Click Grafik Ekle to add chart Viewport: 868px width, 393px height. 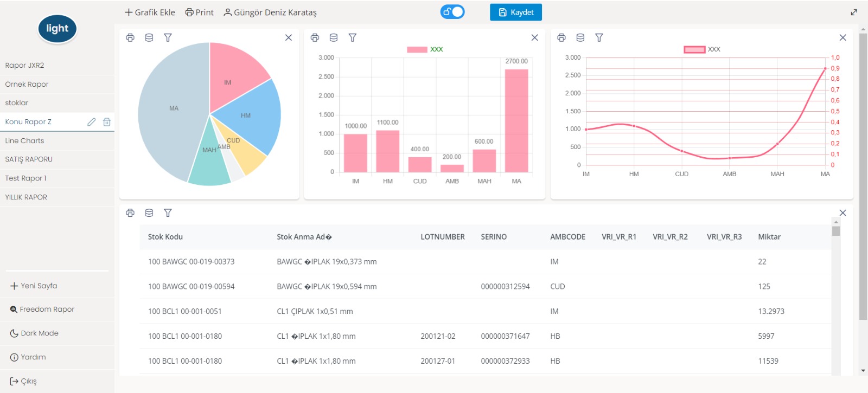[x=150, y=12]
